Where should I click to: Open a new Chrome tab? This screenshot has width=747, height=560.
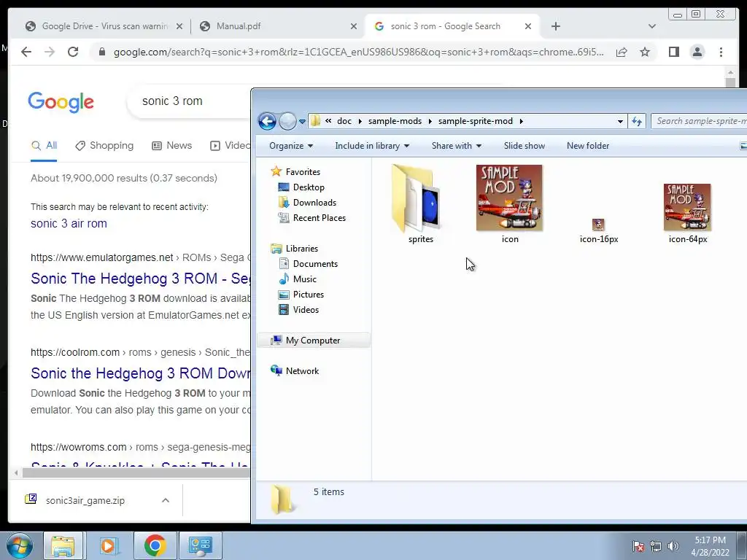click(x=555, y=26)
